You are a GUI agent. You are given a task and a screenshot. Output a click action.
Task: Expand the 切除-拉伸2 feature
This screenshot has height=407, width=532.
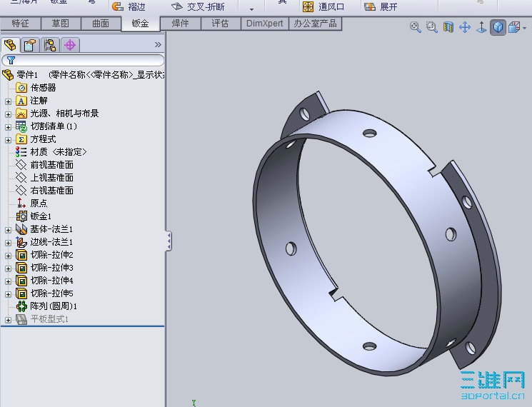[x=8, y=256]
